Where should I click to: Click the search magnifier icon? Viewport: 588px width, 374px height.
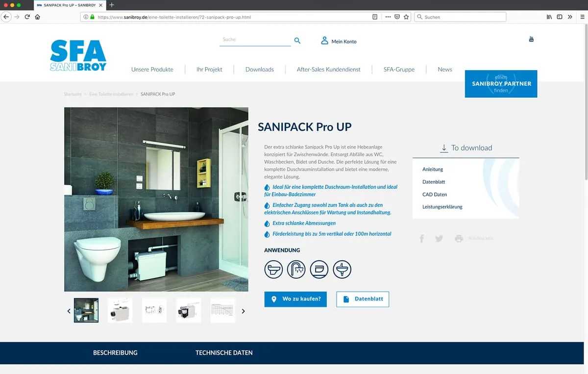(297, 41)
